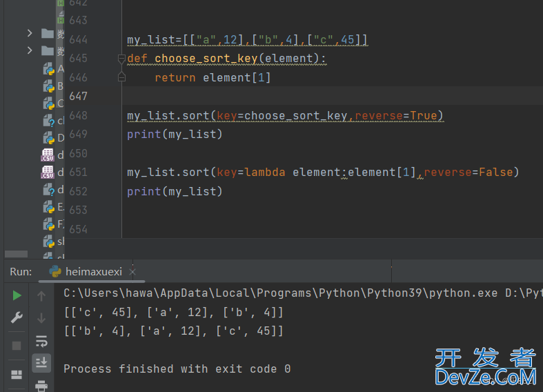
Task: Open the second CSV file in tree
Action: tap(52, 172)
